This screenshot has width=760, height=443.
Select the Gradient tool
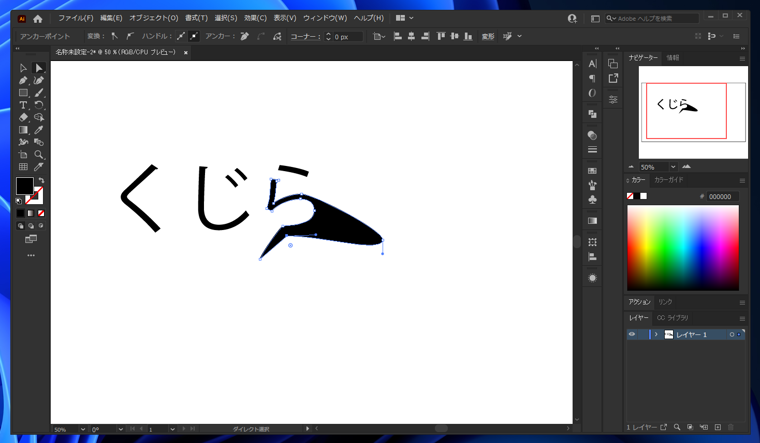[x=23, y=129]
